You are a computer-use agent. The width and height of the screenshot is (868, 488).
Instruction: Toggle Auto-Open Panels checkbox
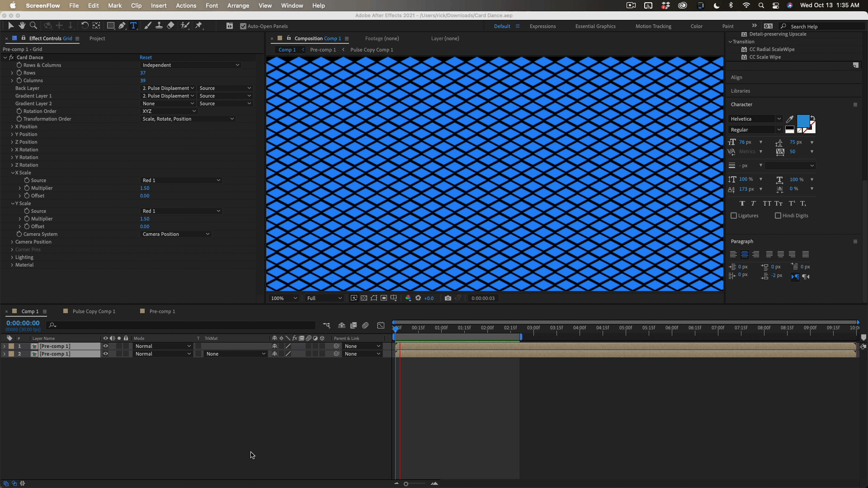coord(243,26)
